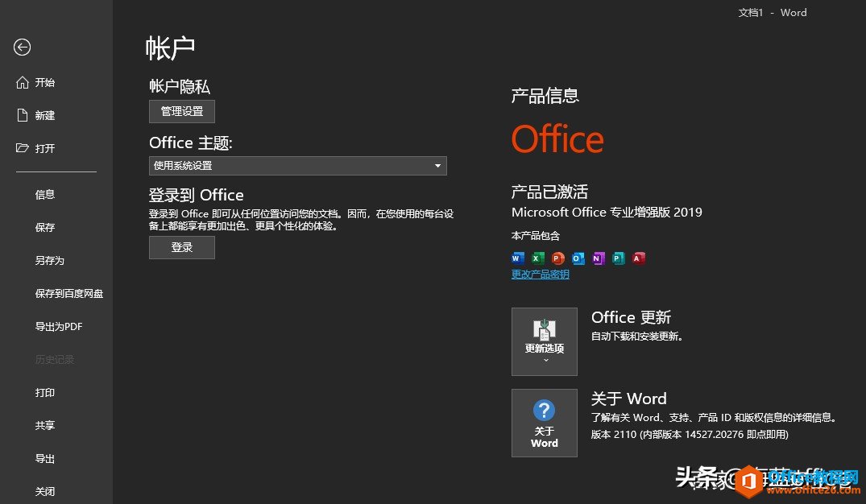866x504 pixels.
Task: Click the Publisher app icon under 本产品包含
Action: point(618,258)
